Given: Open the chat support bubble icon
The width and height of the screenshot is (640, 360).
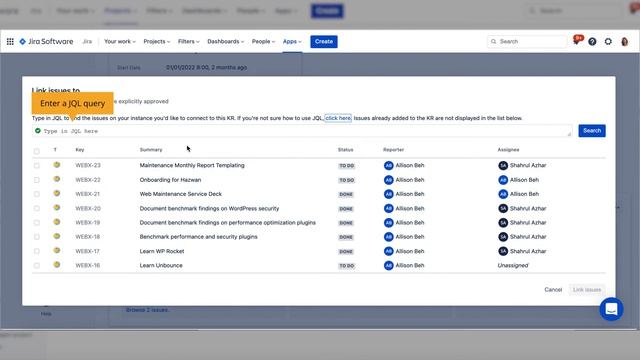Looking at the screenshot, I should (611, 309).
